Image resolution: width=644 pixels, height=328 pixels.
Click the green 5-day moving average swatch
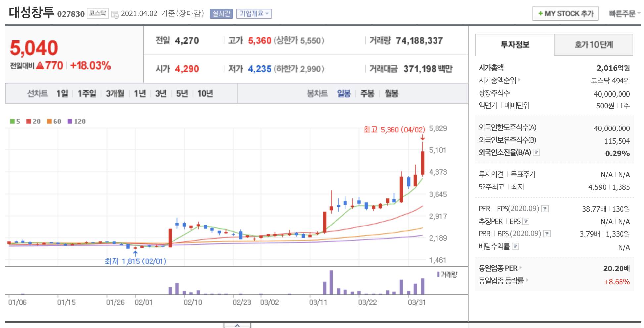coord(12,121)
